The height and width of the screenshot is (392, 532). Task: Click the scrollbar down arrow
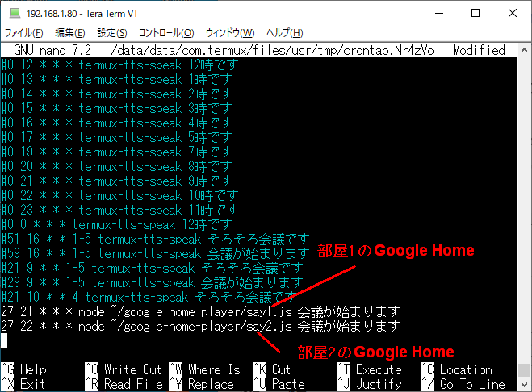click(x=524, y=385)
